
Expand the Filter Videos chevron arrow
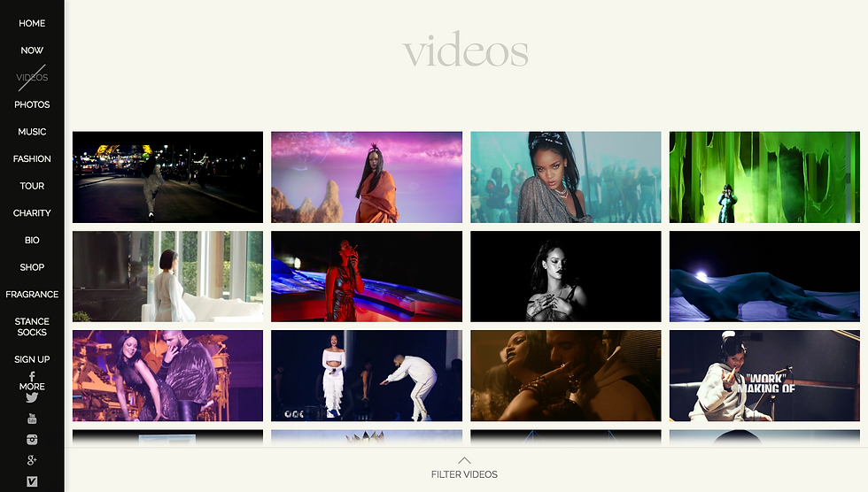point(464,460)
